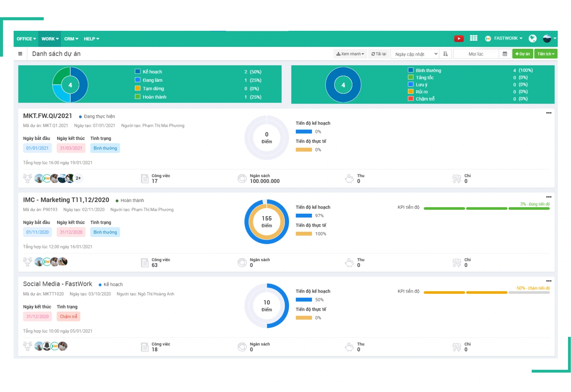Click the user avatar in header
Viewport: 571px width, 392px height.
coord(547,39)
